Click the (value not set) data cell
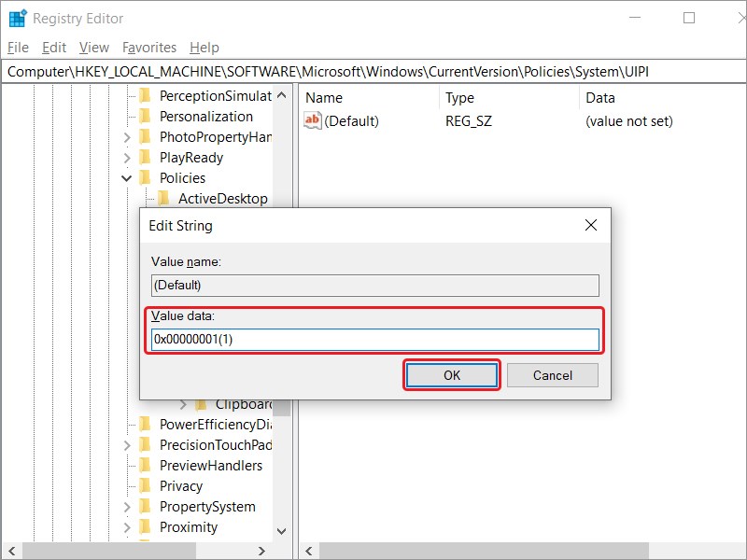The height and width of the screenshot is (560, 747). tap(628, 121)
